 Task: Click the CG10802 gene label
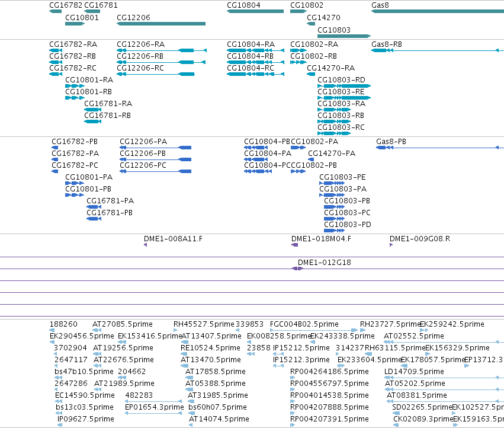[307, 5]
